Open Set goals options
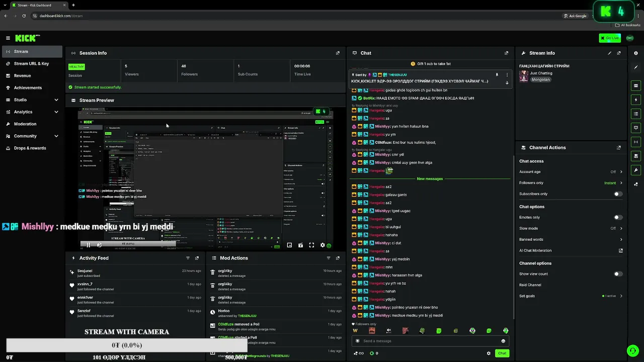Screen dimensions: 644x362 click(571, 296)
